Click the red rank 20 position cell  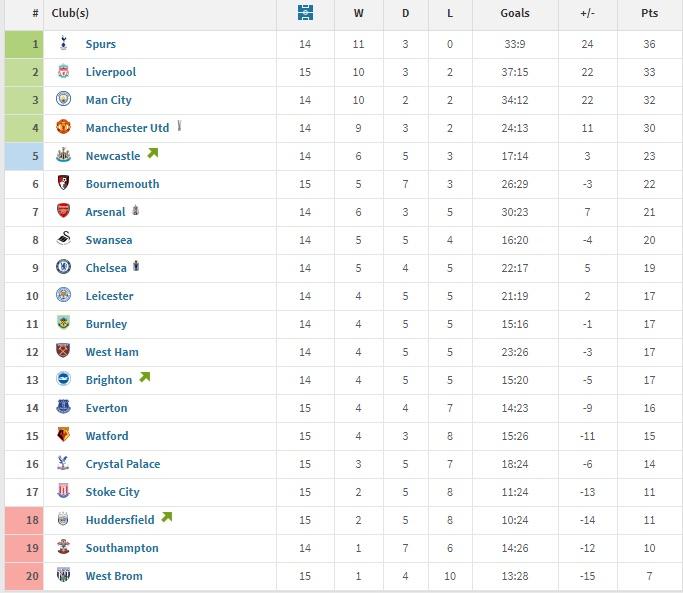click(24, 576)
